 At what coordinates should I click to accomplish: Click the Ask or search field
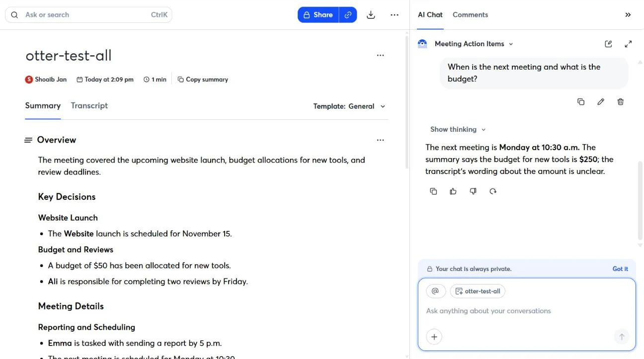tap(88, 15)
